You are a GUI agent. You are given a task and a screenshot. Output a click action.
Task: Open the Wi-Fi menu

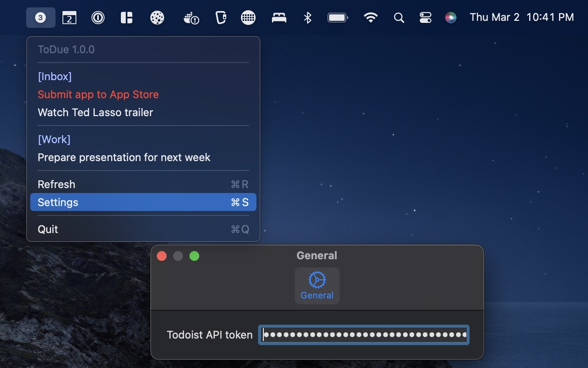371,18
